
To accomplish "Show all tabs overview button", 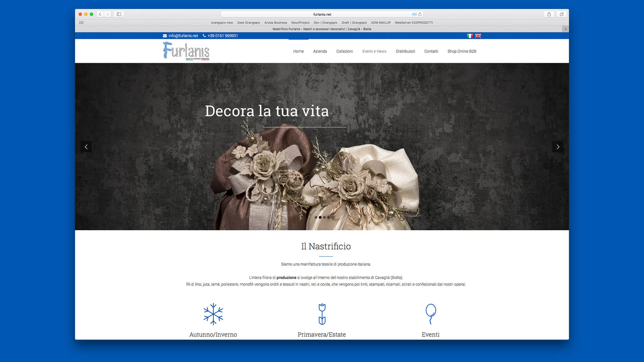I will tap(561, 14).
